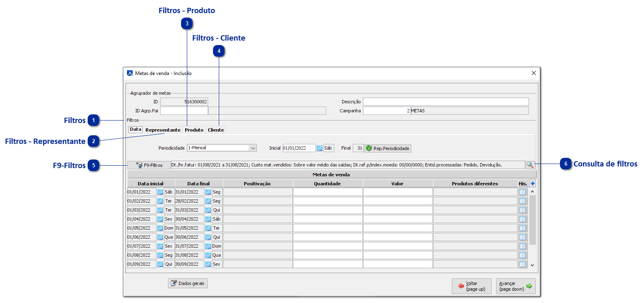Show history for the 01/09/2022 row
The image size is (644, 303).
pos(523,264)
